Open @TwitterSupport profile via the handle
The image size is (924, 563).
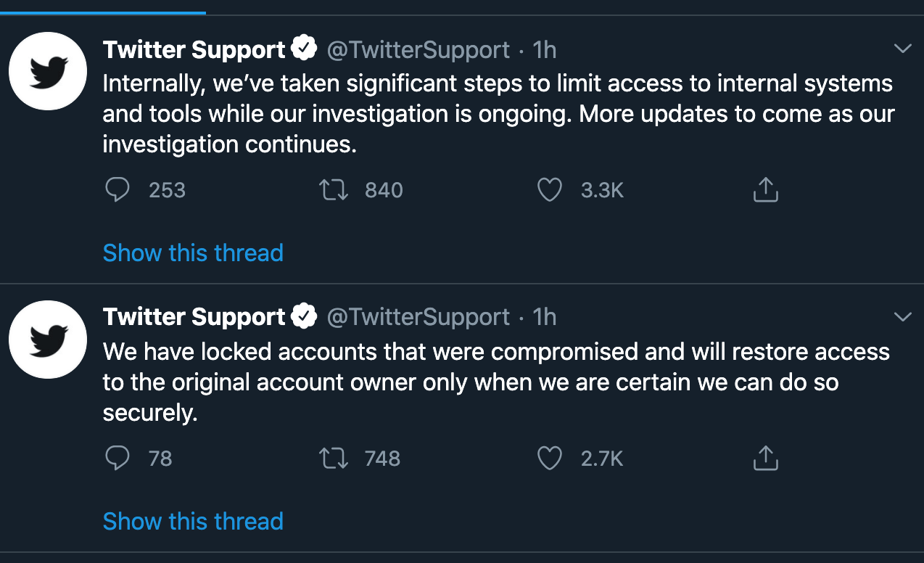point(417,49)
